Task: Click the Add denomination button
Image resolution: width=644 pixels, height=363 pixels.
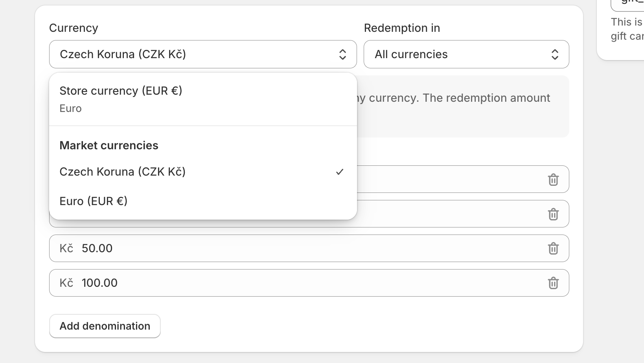Action: point(105,326)
